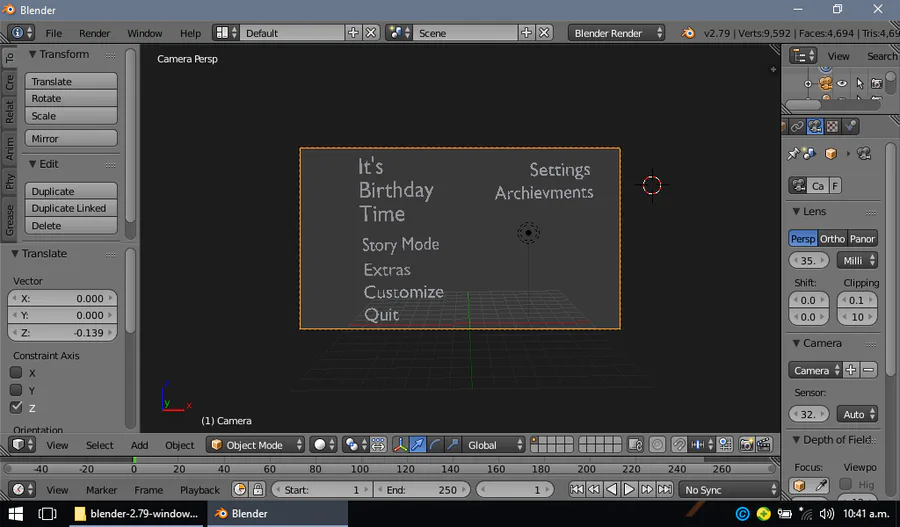Open the timeline Marker menu
This screenshot has height=527, width=900.
point(102,490)
